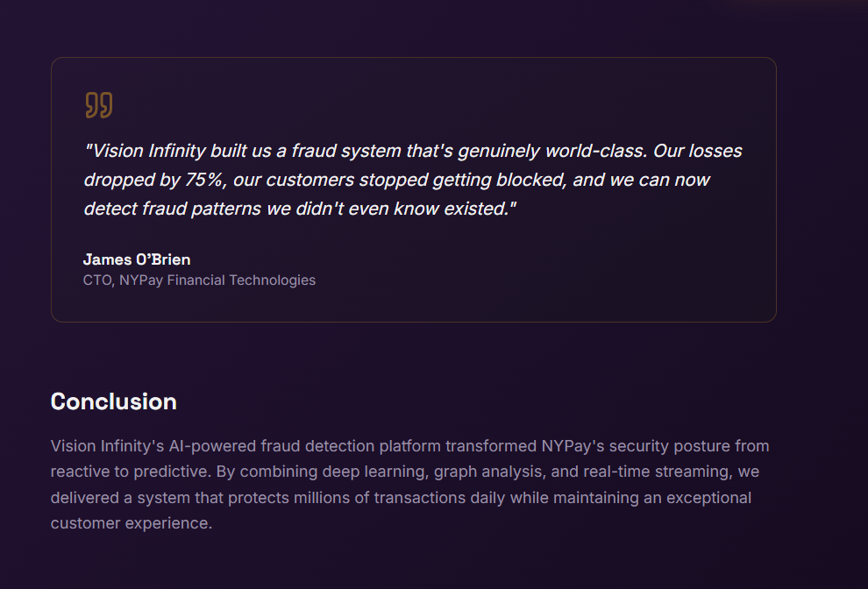Click the "75%" figure in the testimonial

click(x=203, y=180)
